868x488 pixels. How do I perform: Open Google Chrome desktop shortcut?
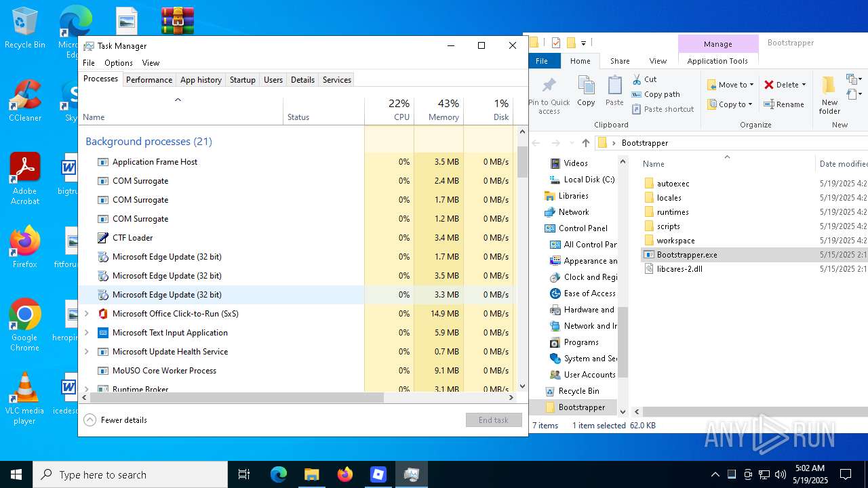[x=25, y=325]
